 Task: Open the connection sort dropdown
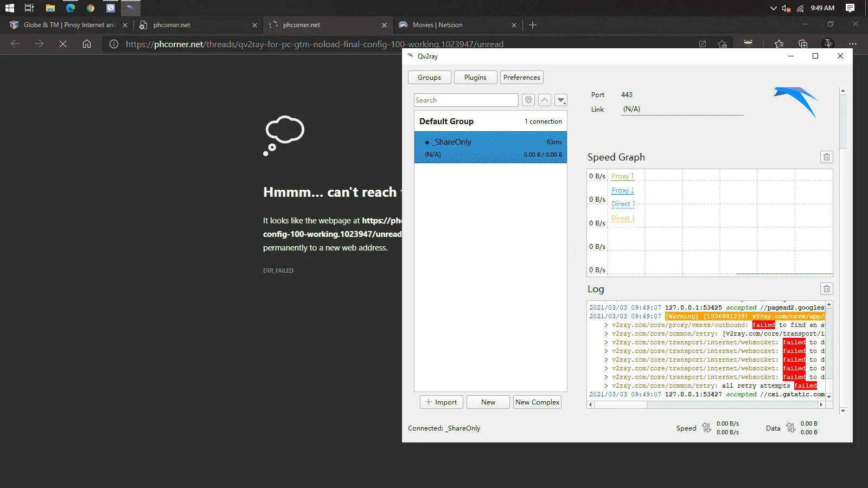coord(561,100)
